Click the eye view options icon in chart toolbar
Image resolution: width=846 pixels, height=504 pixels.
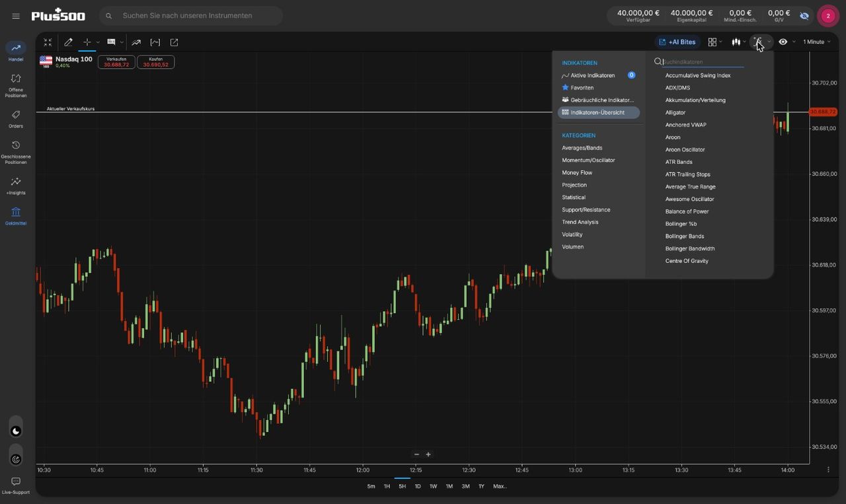(783, 42)
